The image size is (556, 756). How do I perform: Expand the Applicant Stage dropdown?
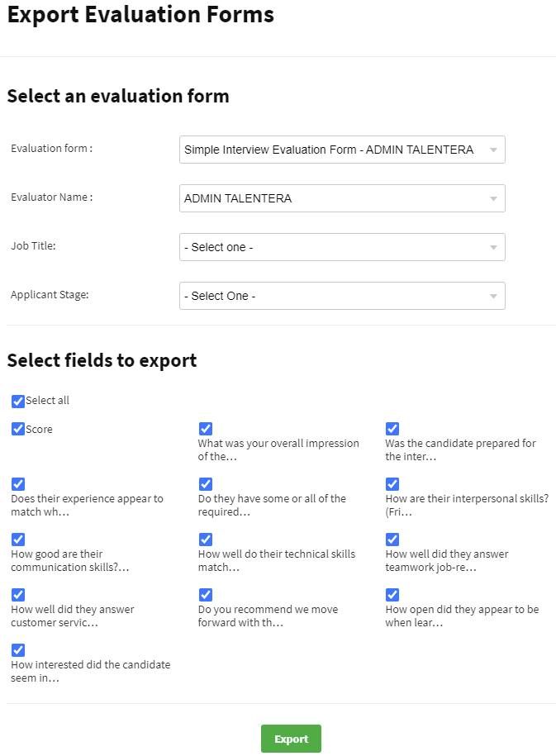(x=341, y=296)
